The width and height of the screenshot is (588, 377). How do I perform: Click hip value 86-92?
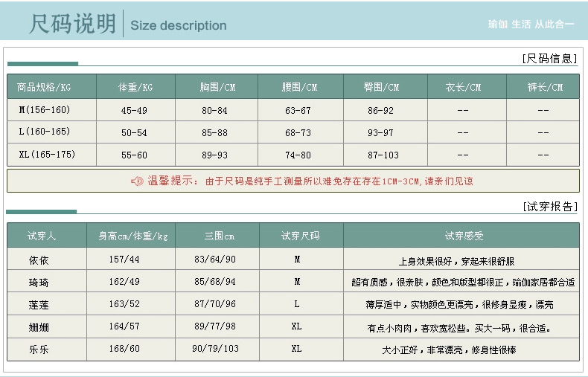tap(380, 111)
